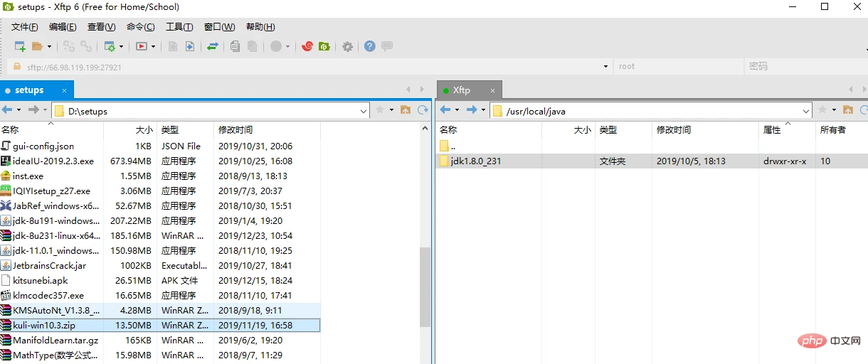Sort remote files by 修改时间 column
This screenshot has height=364, width=868.
pyautogui.click(x=705, y=130)
